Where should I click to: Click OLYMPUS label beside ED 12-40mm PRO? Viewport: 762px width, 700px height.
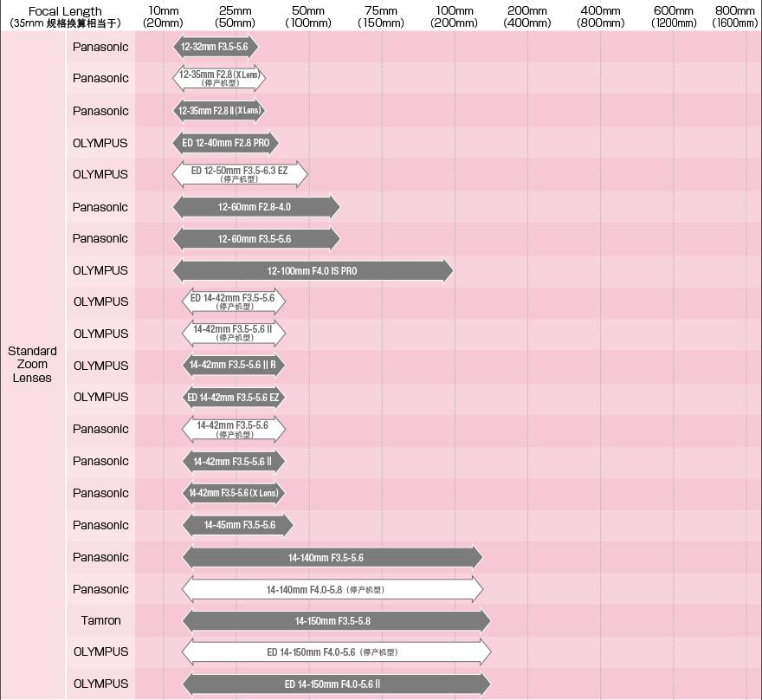(x=100, y=144)
